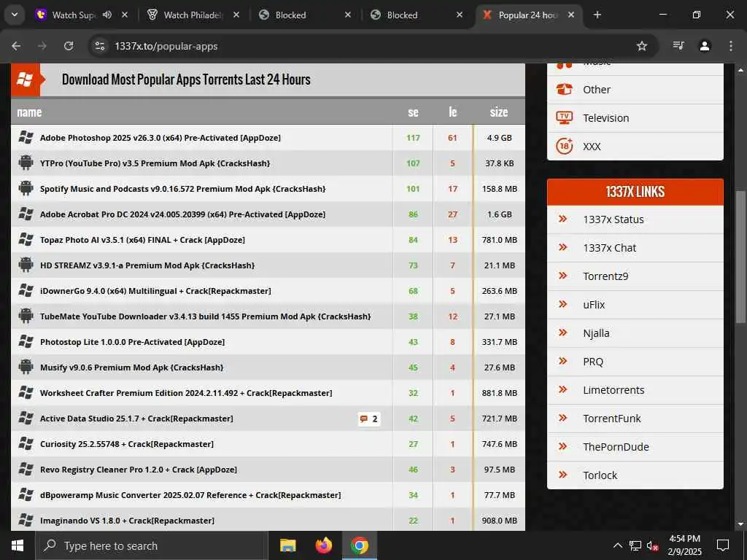Click the Android icon beside TubeMate row

(x=26, y=316)
